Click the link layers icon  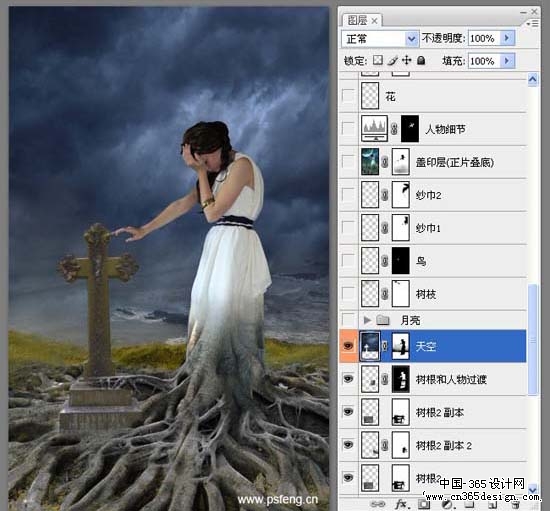378,504
